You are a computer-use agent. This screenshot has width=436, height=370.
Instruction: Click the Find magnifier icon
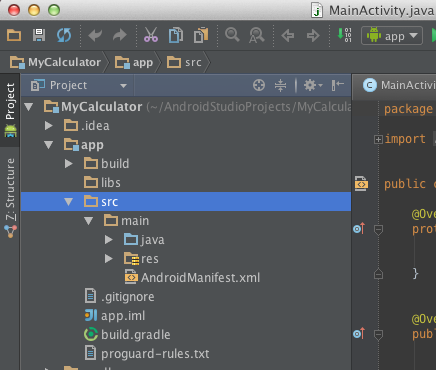232,35
